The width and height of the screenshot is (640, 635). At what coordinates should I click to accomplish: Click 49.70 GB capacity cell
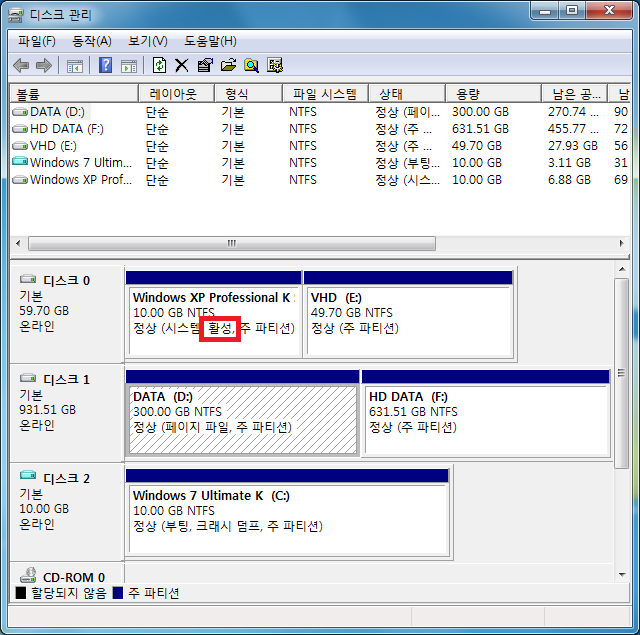click(477, 146)
